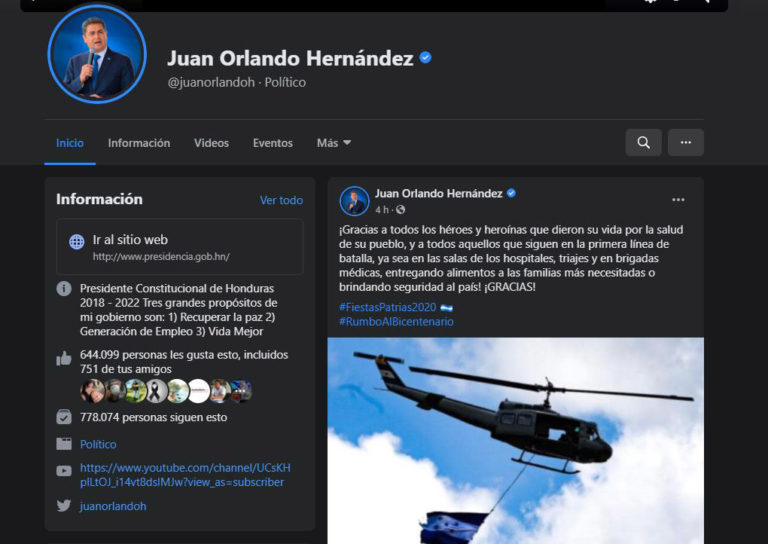Click the @juanorlandoh · Político handle text
This screenshot has height=544, width=768.
(x=237, y=82)
